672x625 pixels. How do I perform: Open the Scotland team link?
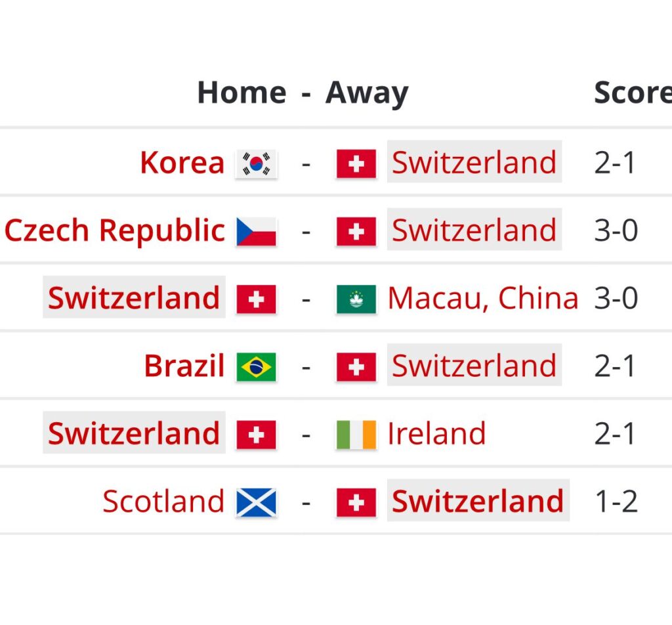(x=163, y=502)
